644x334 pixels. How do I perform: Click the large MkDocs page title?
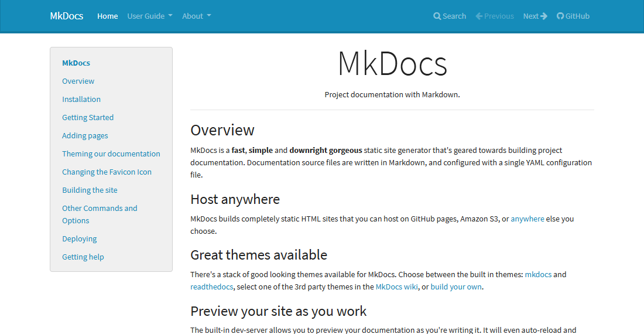(x=392, y=64)
